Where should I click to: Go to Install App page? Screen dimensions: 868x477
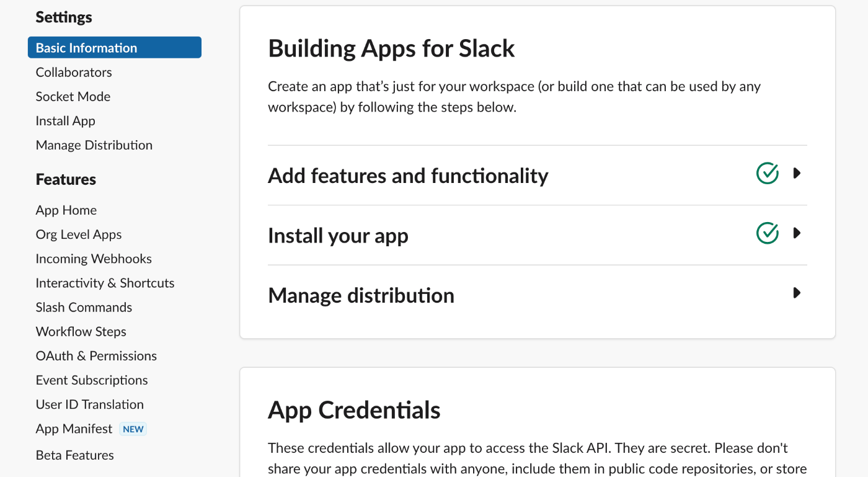pos(66,121)
